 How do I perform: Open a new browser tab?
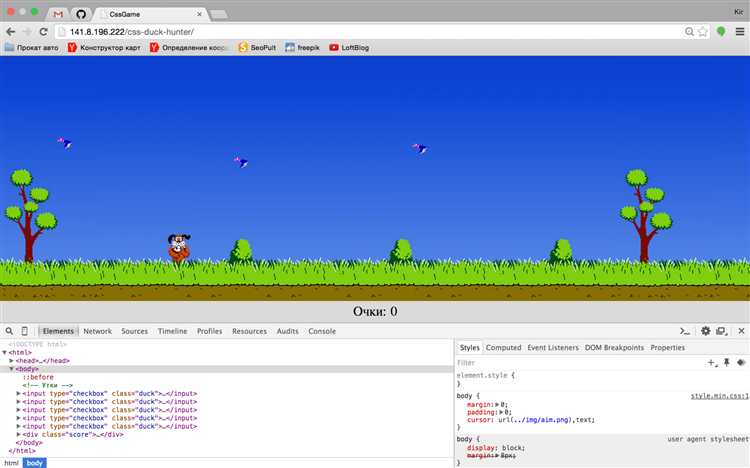219,15
